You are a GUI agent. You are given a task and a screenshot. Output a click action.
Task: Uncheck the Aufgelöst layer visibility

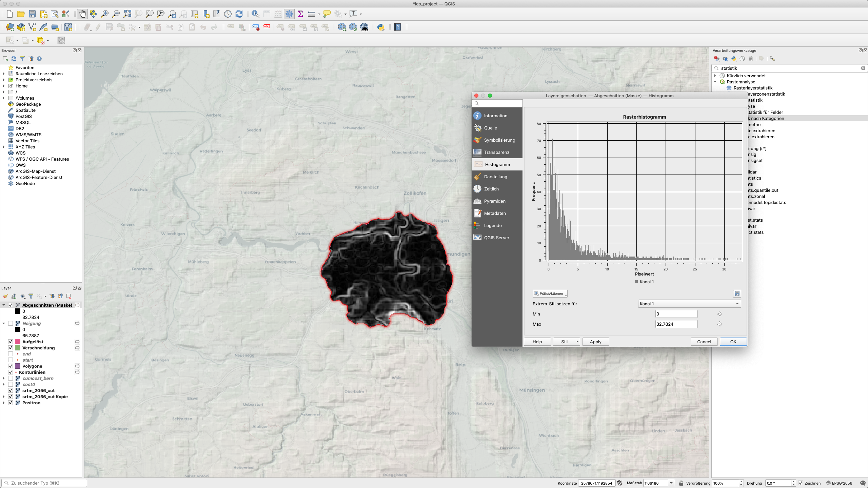pyautogui.click(x=11, y=342)
